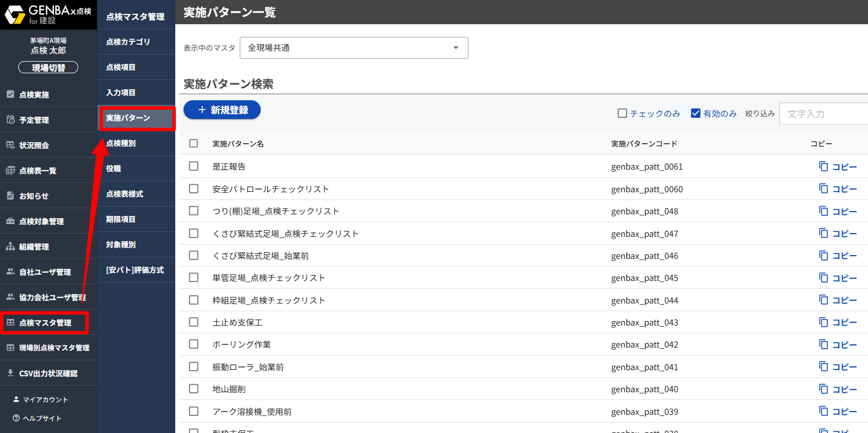
Task: Open ヘルプサイト help icon
Action: 16,418
